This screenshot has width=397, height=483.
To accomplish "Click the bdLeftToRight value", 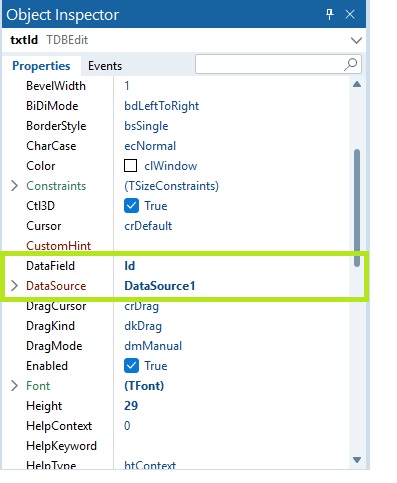I will (162, 106).
